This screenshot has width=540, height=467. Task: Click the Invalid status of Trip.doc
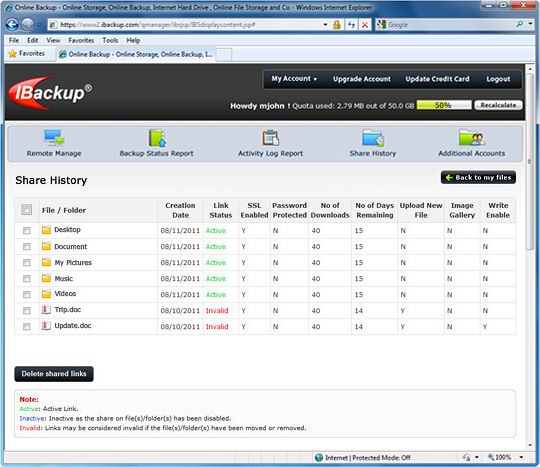coord(217,311)
